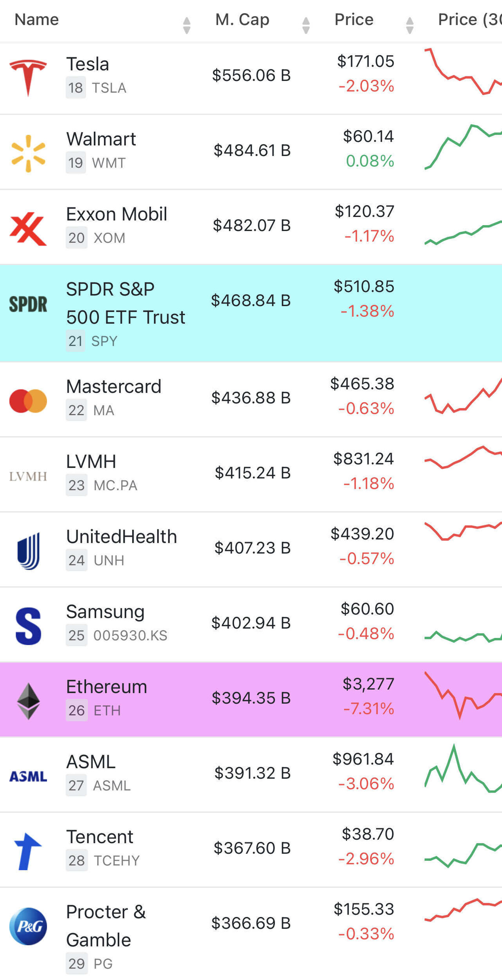
Task: Click the Mastercard logo icon
Action: [x=28, y=401]
